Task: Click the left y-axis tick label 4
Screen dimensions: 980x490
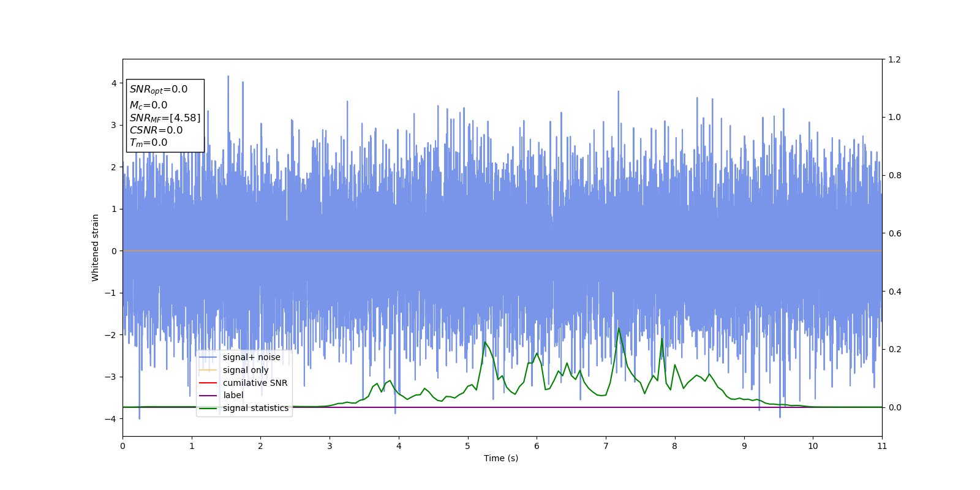Action: point(113,83)
